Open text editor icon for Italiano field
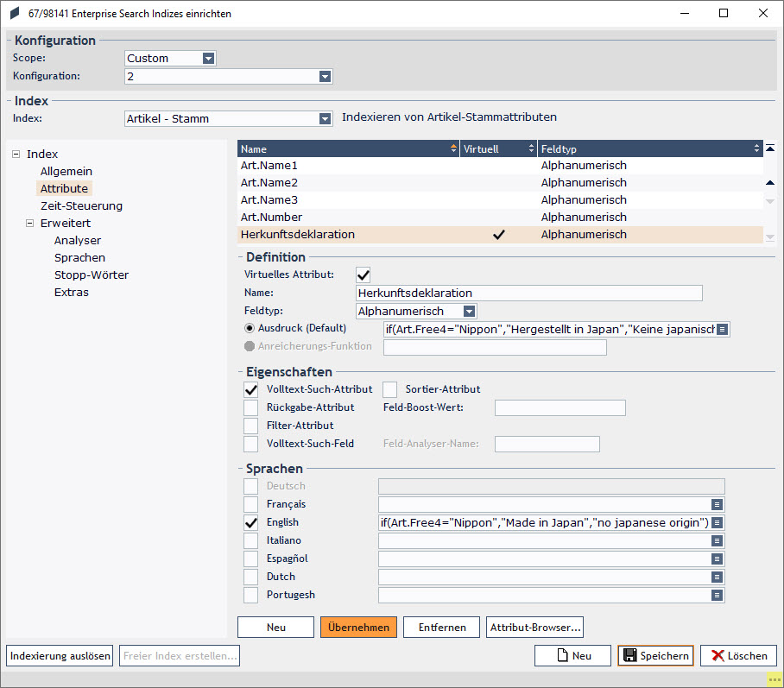This screenshot has height=688, width=784. pos(717,540)
